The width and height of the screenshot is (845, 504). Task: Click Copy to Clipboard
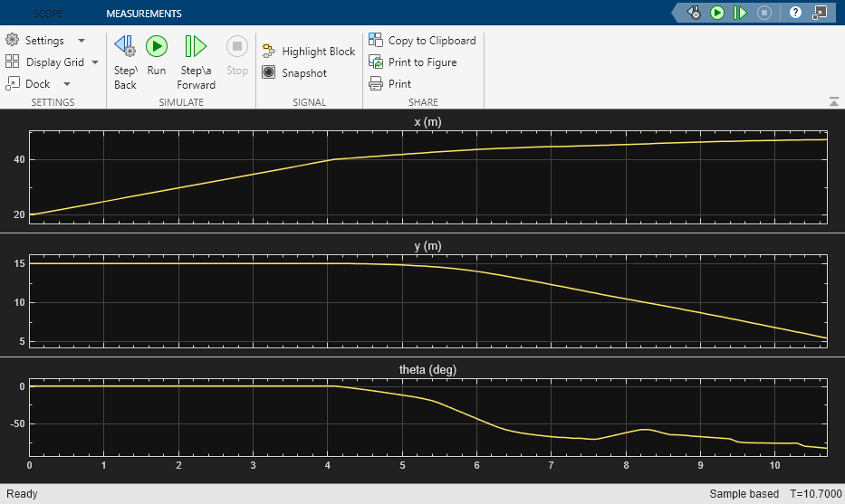click(422, 41)
